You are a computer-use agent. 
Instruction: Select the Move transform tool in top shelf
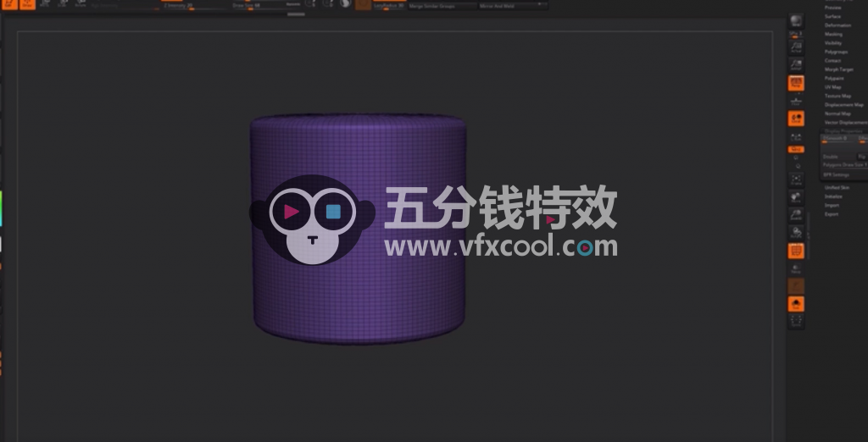(45, 3)
